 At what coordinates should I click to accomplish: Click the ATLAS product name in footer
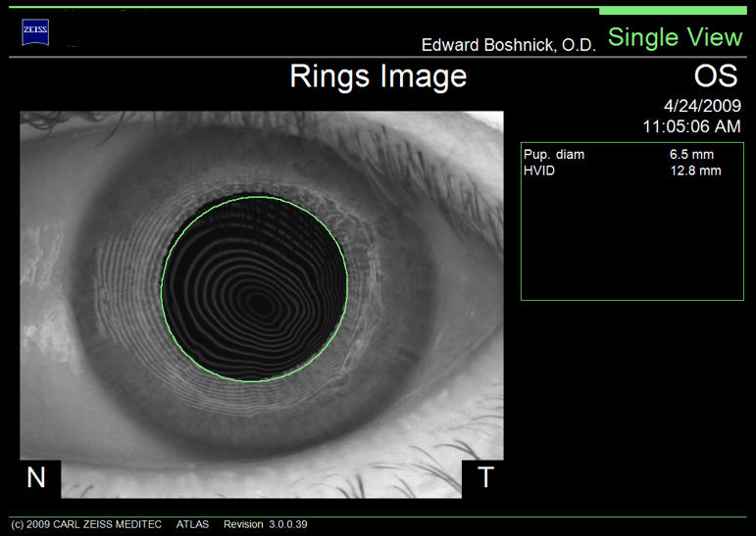point(192,524)
